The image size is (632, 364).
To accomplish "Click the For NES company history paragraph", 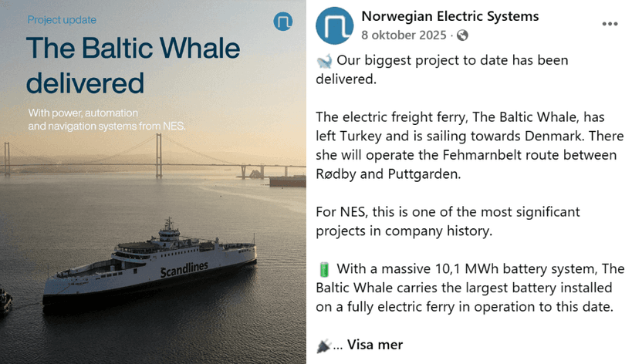I will point(448,221).
